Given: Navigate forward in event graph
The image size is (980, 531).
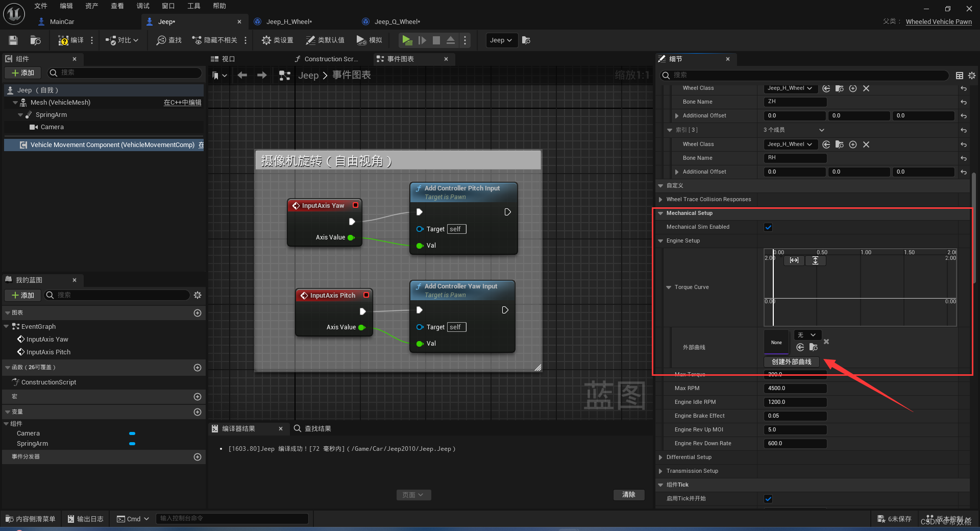Looking at the screenshot, I should [262, 75].
